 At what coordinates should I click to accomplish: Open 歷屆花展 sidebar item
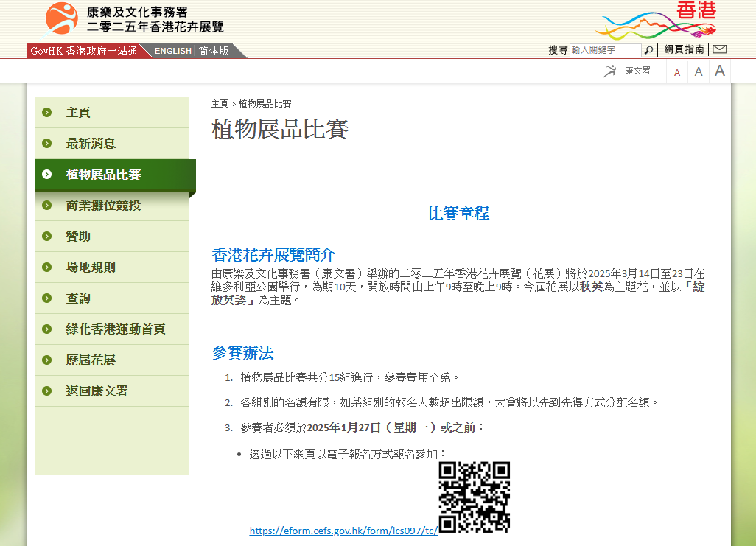click(91, 360)
